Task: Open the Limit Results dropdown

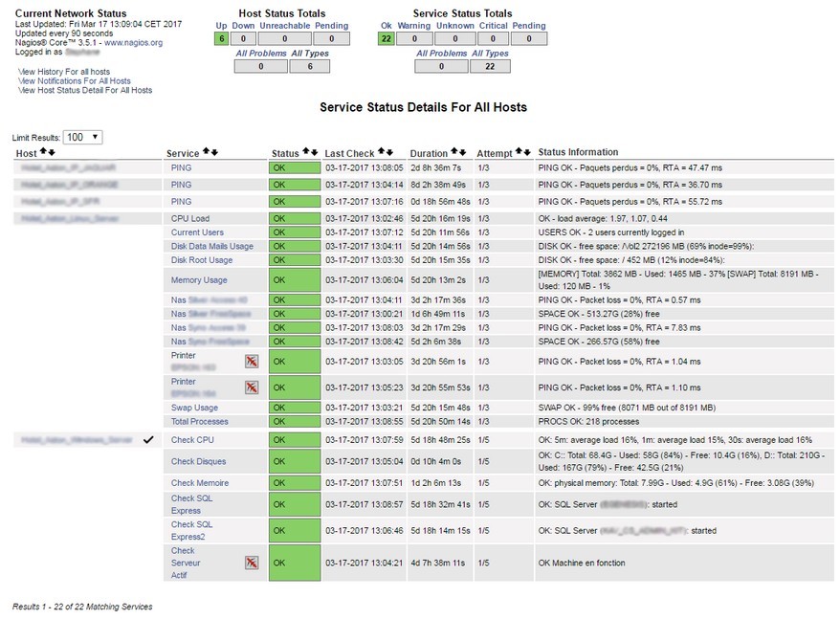Action: click(x=83, y=138)
